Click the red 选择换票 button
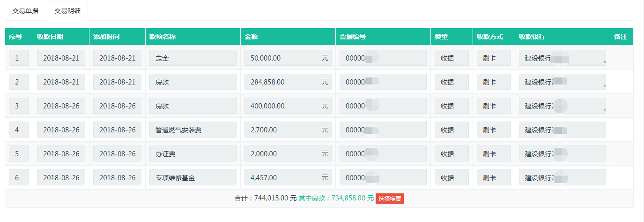The height and width of the screenshot is (222, 644). [x=389, y=199]
